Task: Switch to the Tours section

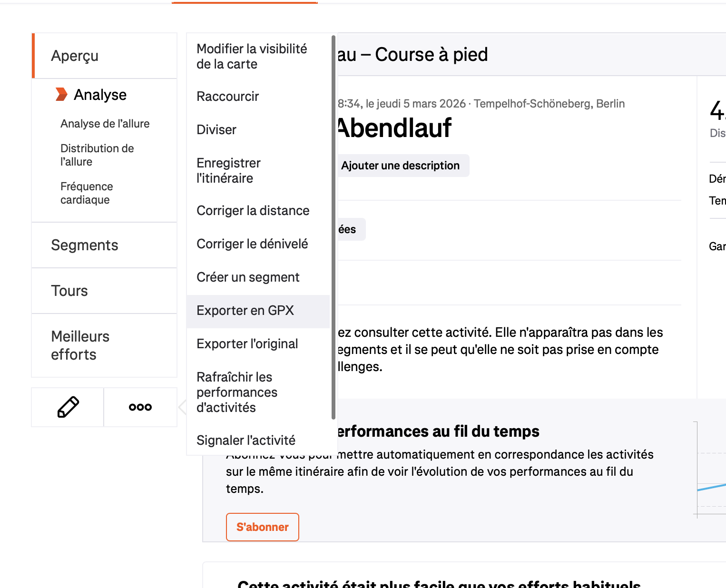Action: [69, 290]
